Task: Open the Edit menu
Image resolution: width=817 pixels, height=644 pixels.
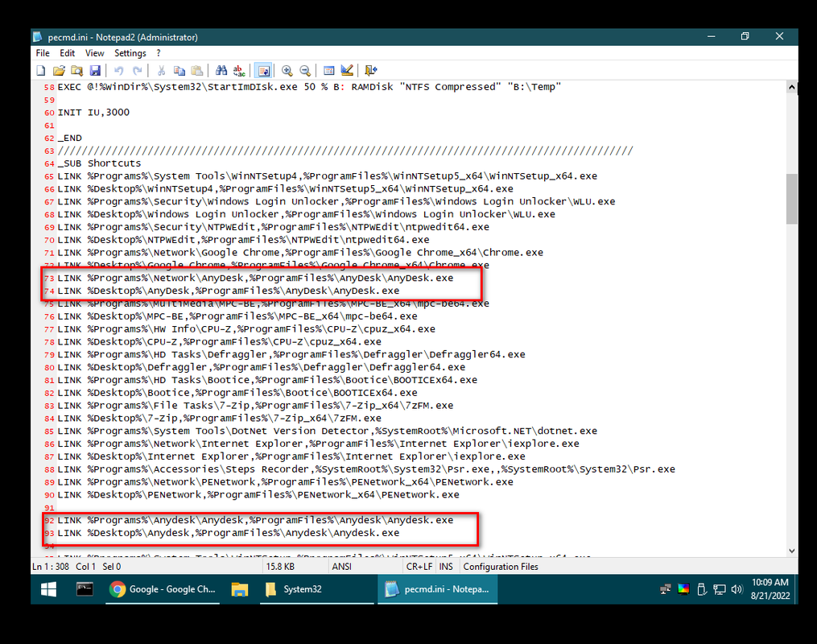Action: click(x=68, y=53)
